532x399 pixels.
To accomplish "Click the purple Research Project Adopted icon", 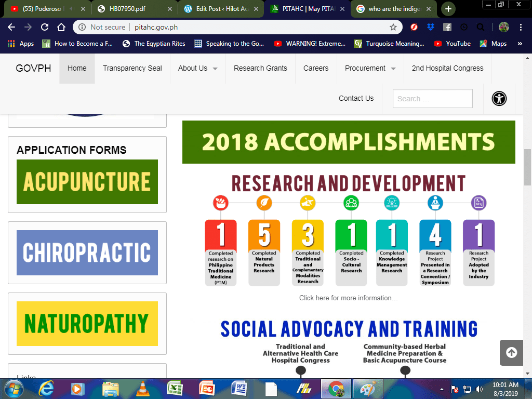I will (x=478, y=203).
